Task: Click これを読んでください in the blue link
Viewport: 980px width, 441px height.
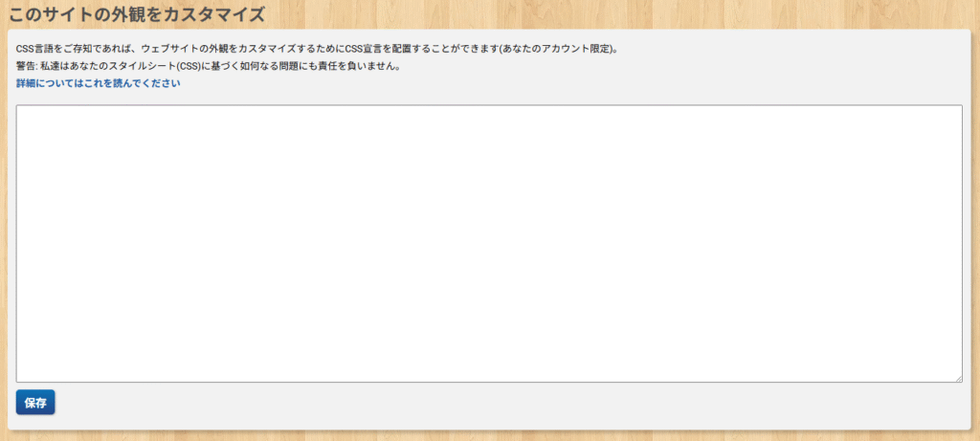Action: tap(132, 84)
